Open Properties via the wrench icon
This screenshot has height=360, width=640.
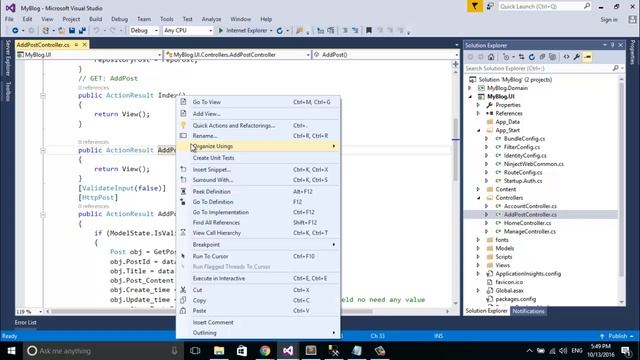[x=577, y=57]
